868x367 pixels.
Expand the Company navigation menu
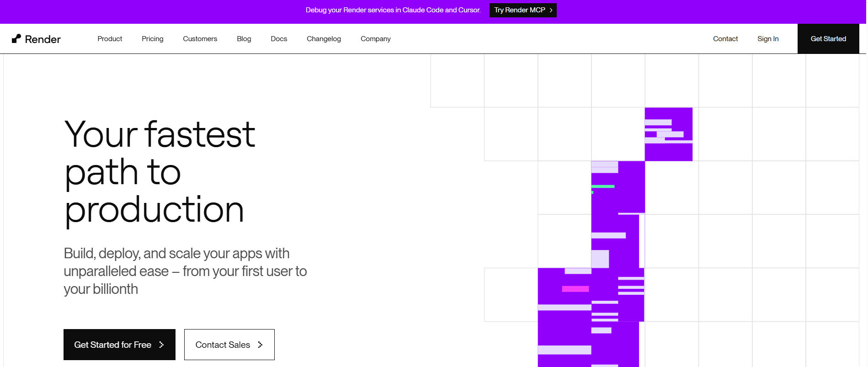point(375,39)
